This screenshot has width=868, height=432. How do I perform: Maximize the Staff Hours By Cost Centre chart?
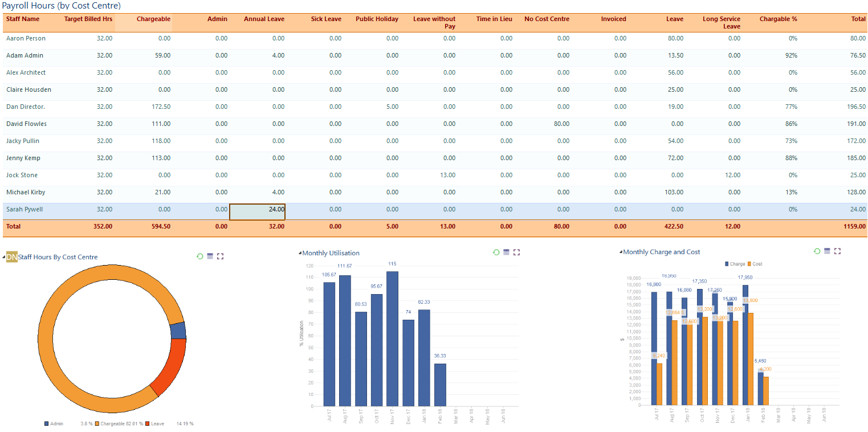pyautogui.click(x=221, y=256)
